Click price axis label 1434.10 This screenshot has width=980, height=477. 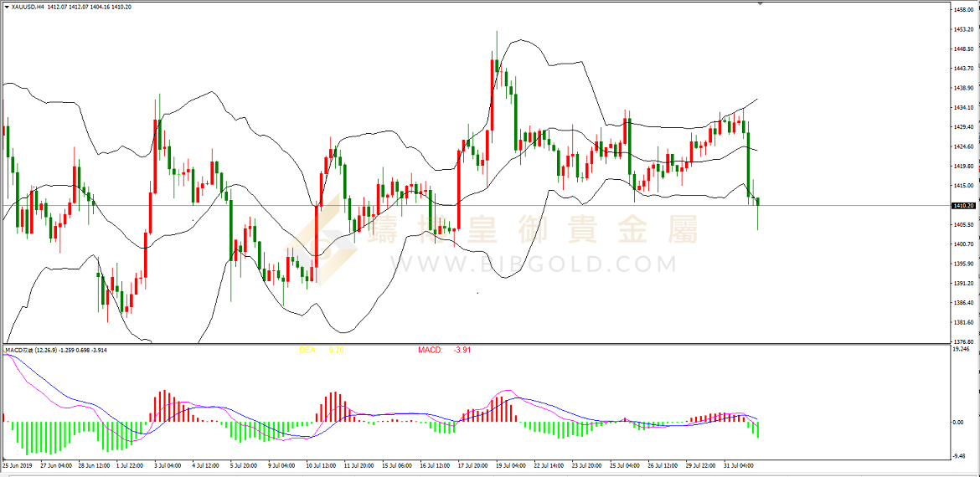click(963, 107)
